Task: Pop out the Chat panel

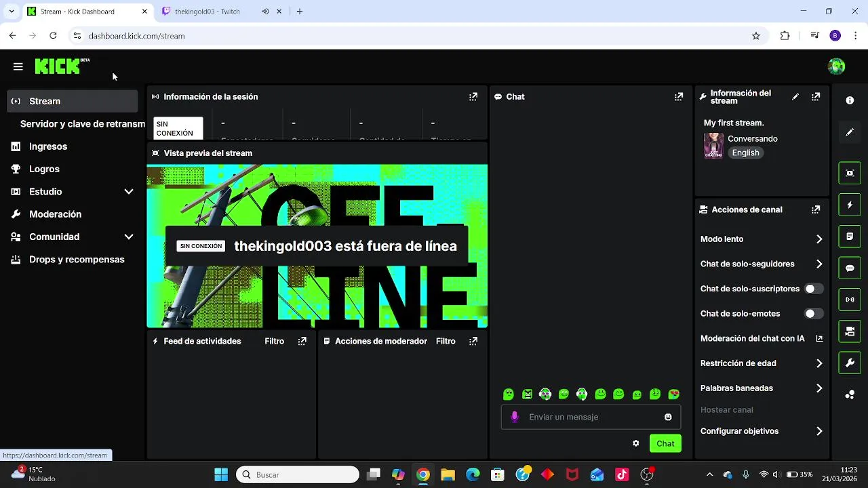Action: [679, 97]
